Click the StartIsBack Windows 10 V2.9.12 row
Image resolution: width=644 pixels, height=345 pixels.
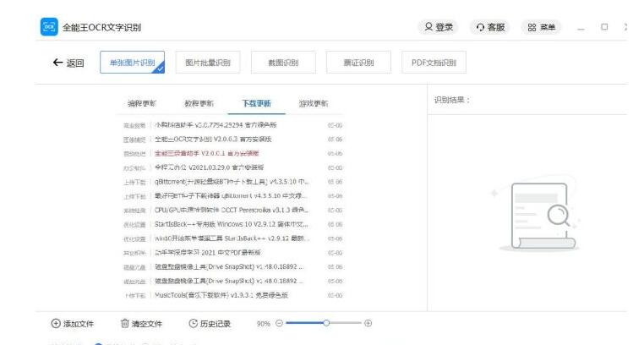coord(232,224)
